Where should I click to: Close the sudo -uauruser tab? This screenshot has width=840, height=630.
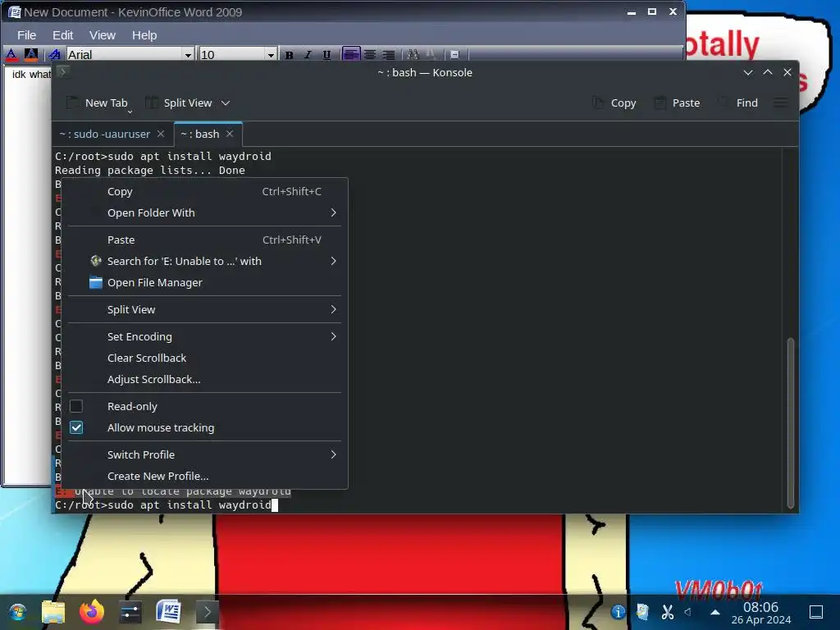click(161, 134)
